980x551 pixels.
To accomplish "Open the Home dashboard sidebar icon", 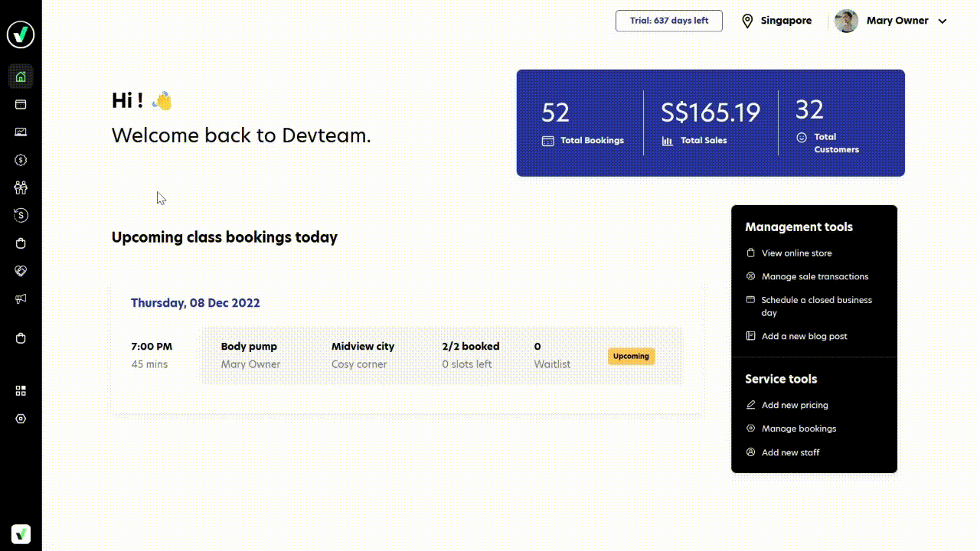I will point(21,77).
